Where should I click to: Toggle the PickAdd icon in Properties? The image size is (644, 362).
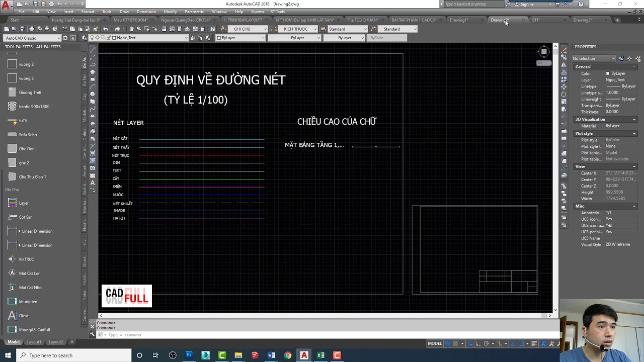point(621,58)
